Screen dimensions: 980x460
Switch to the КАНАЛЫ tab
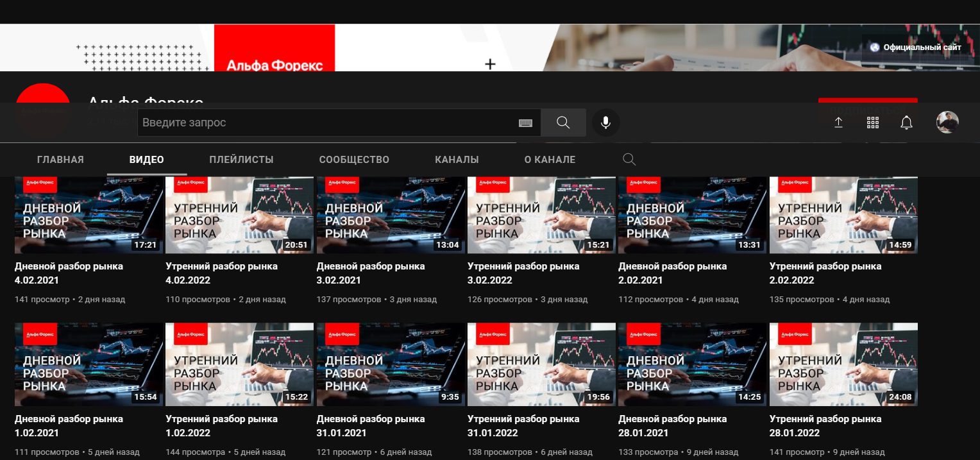pos(457,160)
